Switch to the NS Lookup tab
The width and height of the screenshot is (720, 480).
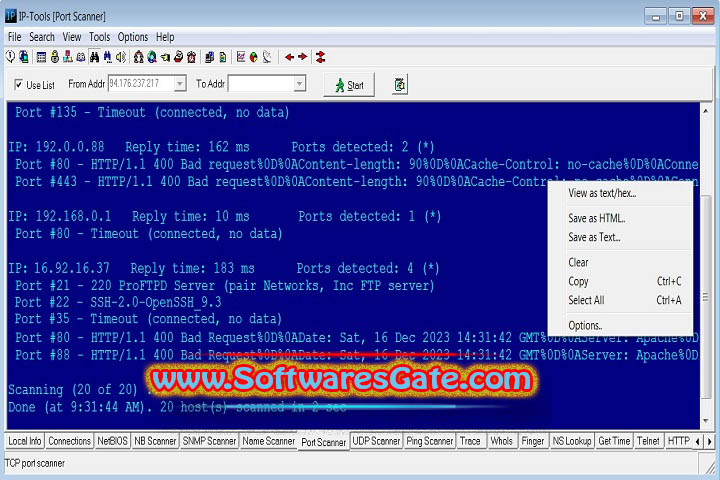point(572,441)
